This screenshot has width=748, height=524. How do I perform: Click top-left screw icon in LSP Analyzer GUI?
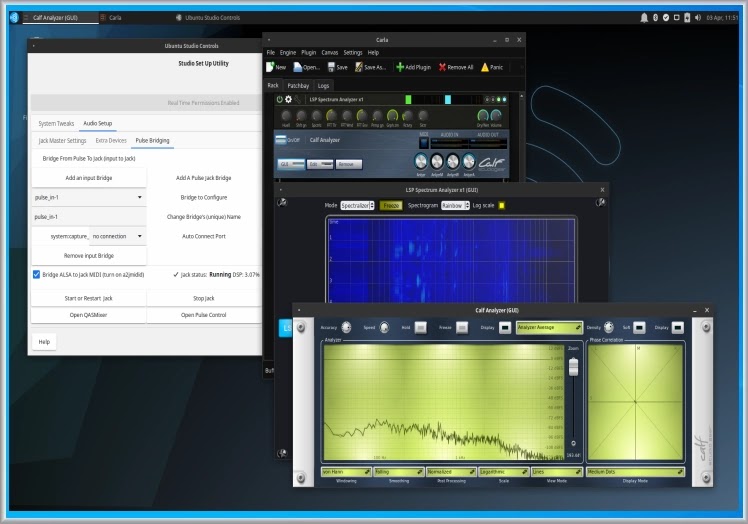coord(282,202)
